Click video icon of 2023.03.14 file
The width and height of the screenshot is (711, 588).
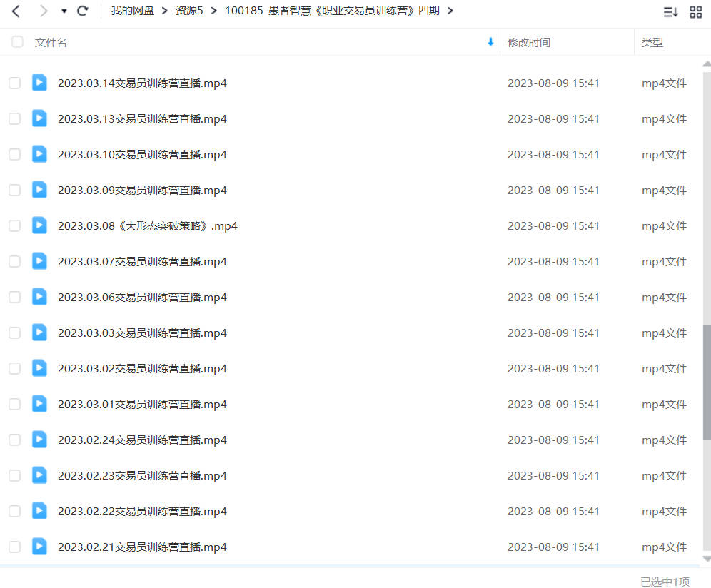pyautogui.click(x=39, y=83)
